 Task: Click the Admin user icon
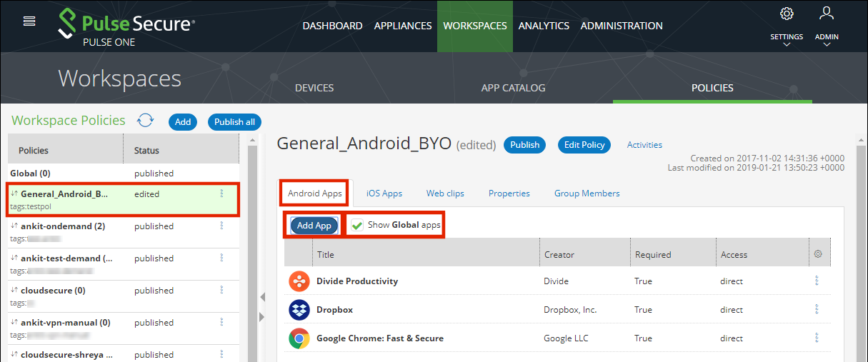827,14
